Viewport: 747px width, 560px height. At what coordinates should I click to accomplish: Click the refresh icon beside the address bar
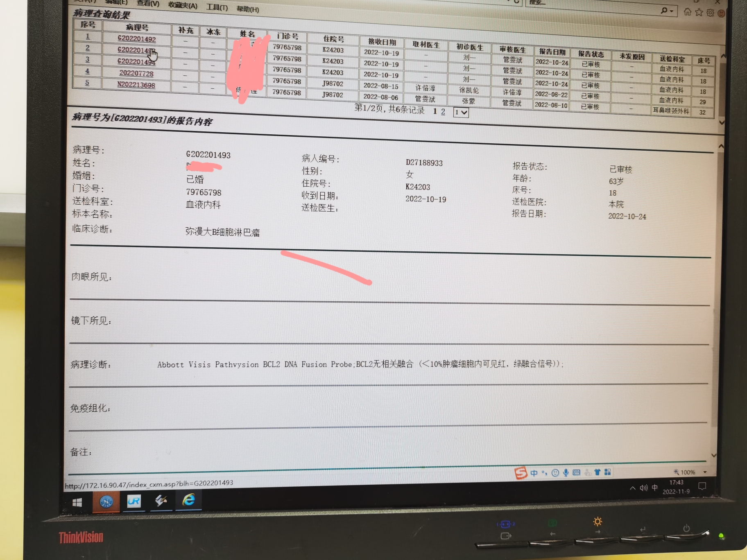point(517,2)
